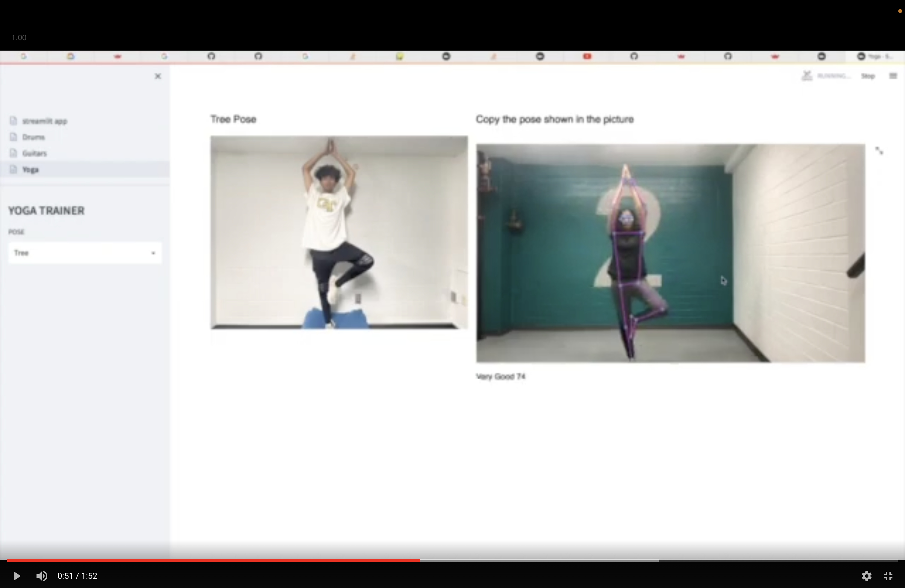Image resolution: width=905 pixels, height=588 pixels.
Task: Click the Tree Pose reference image
Action: 339,232
